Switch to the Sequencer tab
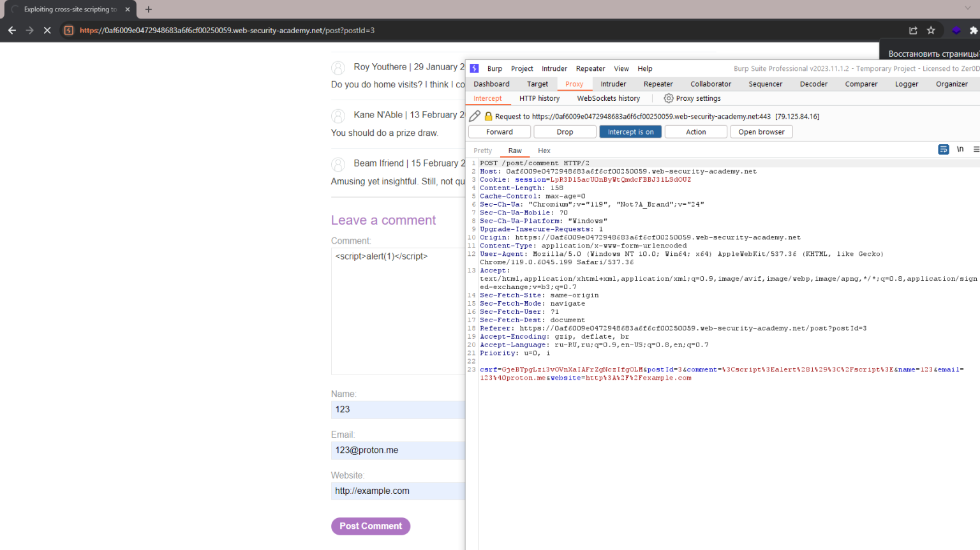This screenshot has width=980, height=550. (765, 84)
